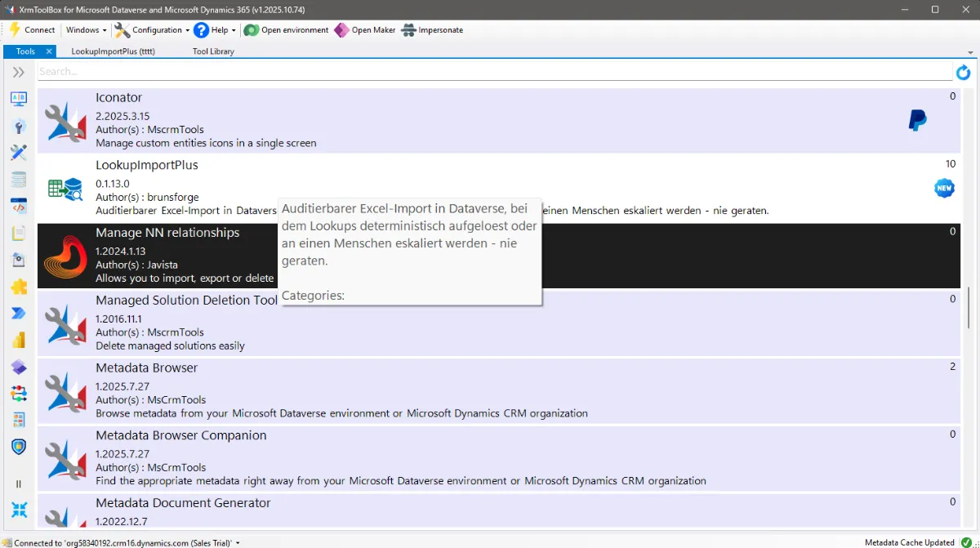
Task: Select Metadata Browser Companion tool title
Action: point(181,435)
